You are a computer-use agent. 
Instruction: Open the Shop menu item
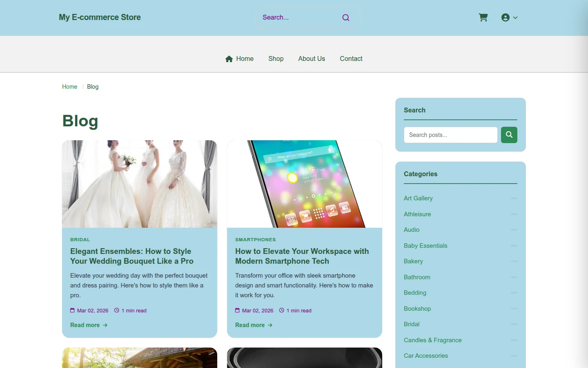276,59
